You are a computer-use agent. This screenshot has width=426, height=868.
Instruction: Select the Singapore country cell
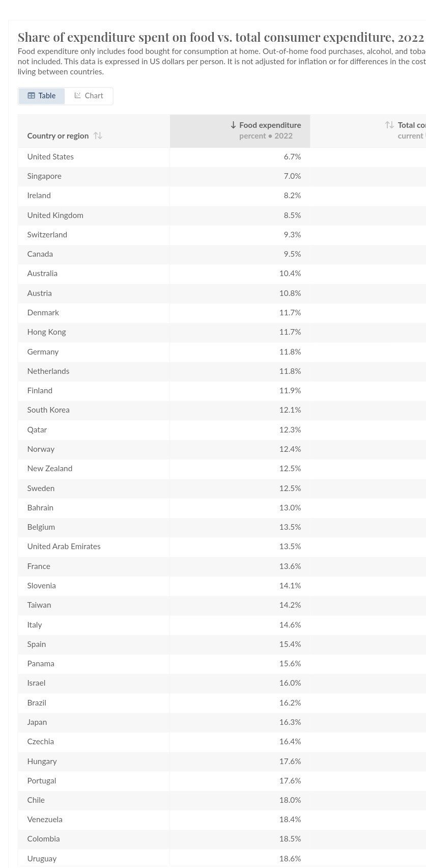(x=44, y=176)
